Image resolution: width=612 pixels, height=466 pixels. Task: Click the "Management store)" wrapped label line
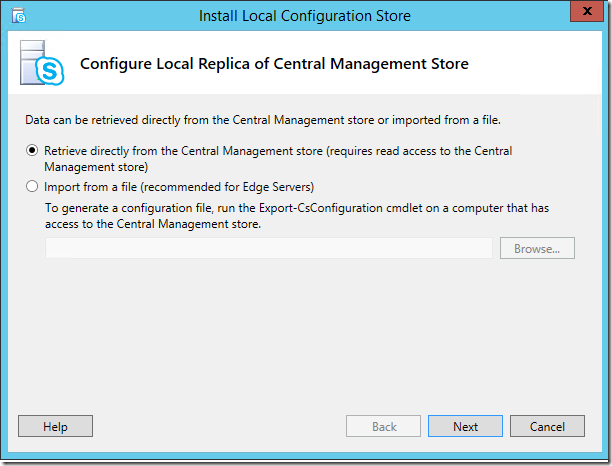click(x=96, y=167)
